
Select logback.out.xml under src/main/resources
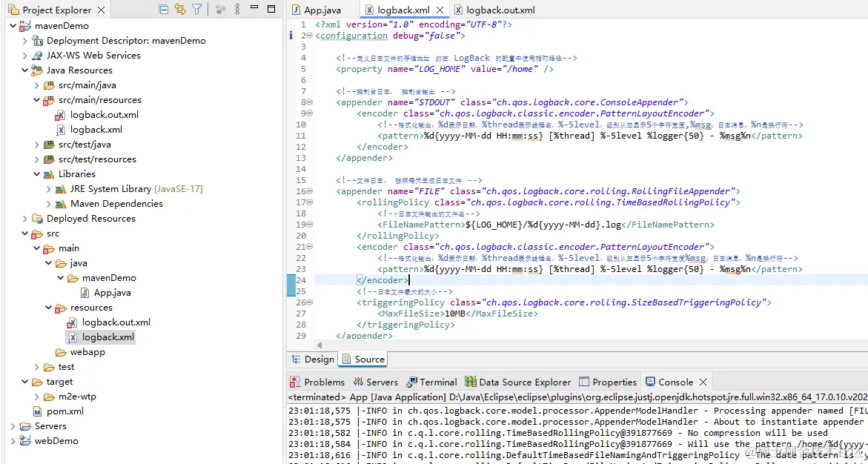[104, 115]
